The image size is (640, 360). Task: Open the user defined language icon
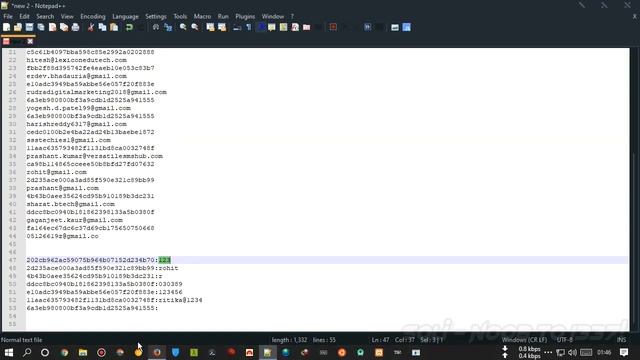tap(272, 27)
